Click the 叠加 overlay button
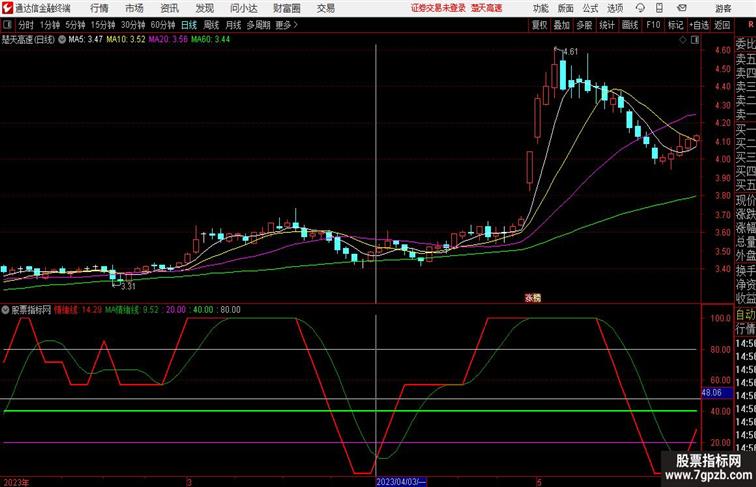 tap(562, 25)
